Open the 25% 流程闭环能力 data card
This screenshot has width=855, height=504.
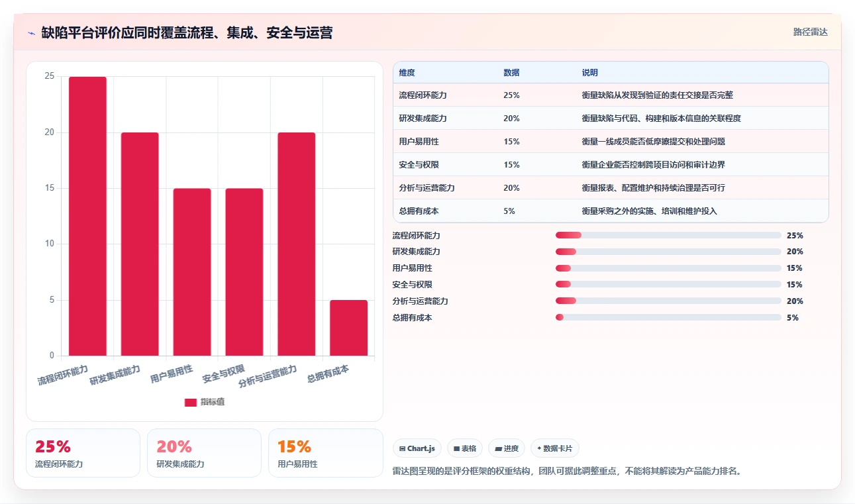tap(83, 453)
